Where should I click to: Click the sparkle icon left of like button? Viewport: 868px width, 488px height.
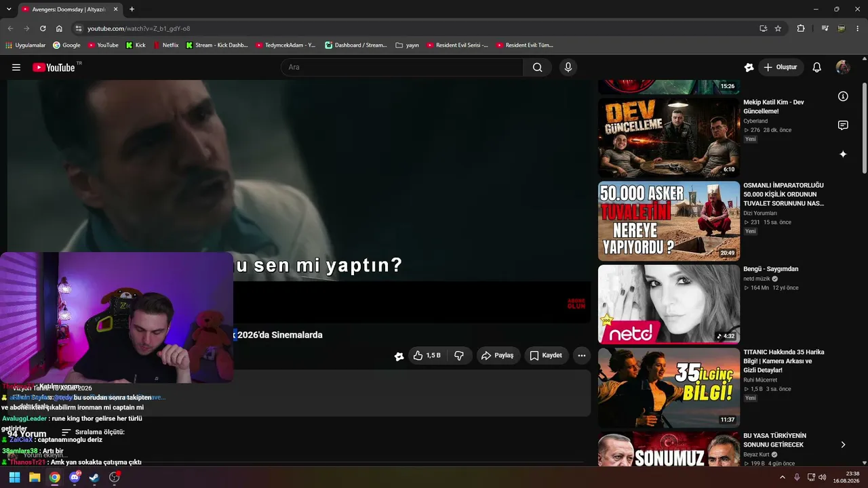399,356
